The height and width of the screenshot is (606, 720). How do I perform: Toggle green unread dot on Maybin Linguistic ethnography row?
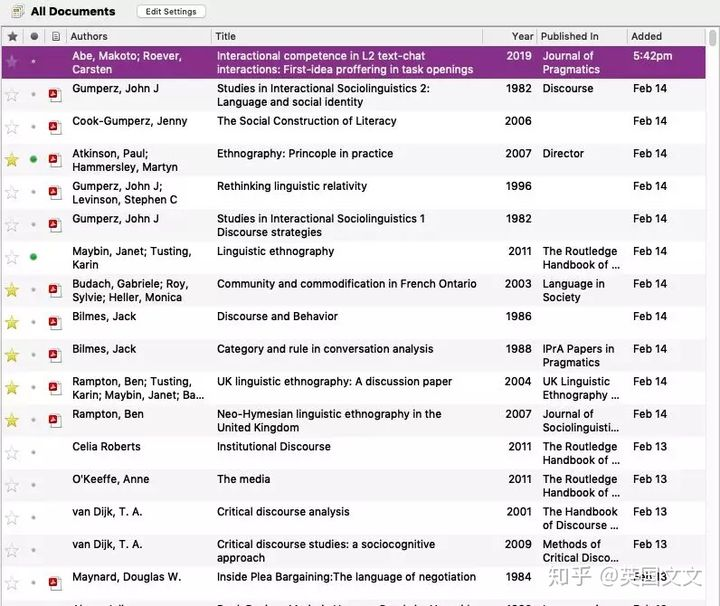pos(34,257)
